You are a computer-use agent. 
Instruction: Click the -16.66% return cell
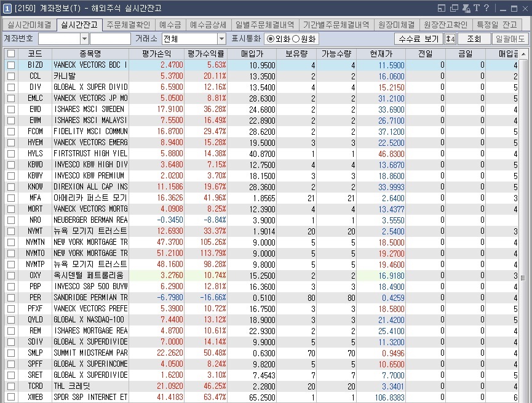coord(206,298)
